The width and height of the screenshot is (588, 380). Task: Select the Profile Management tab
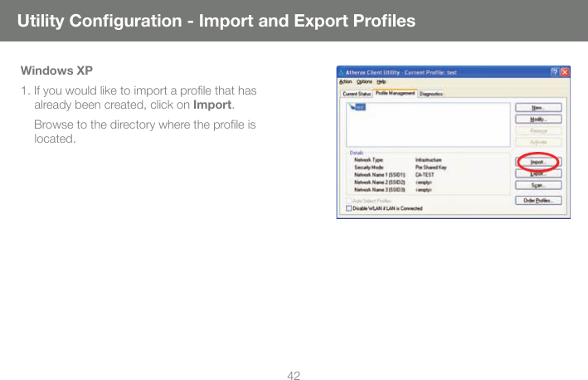point(395,93)
